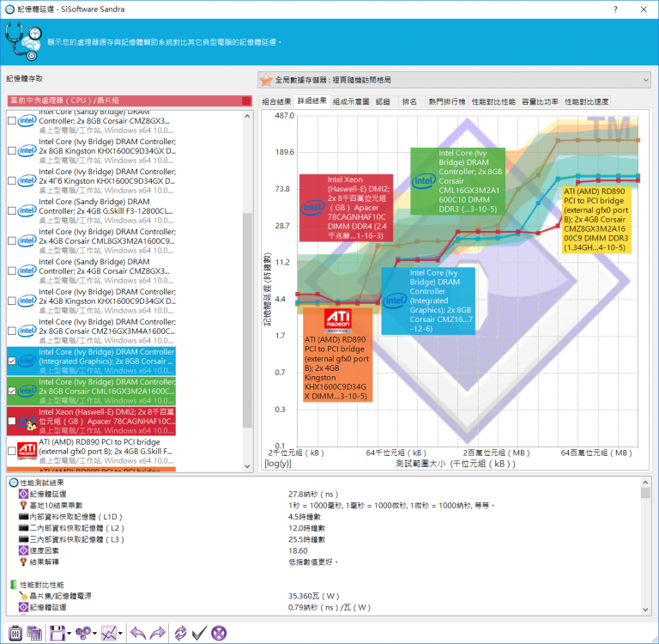Expand the gears icon dropdown arrow
The width and height of the screenshot is (659, 644).
point(94,633)
